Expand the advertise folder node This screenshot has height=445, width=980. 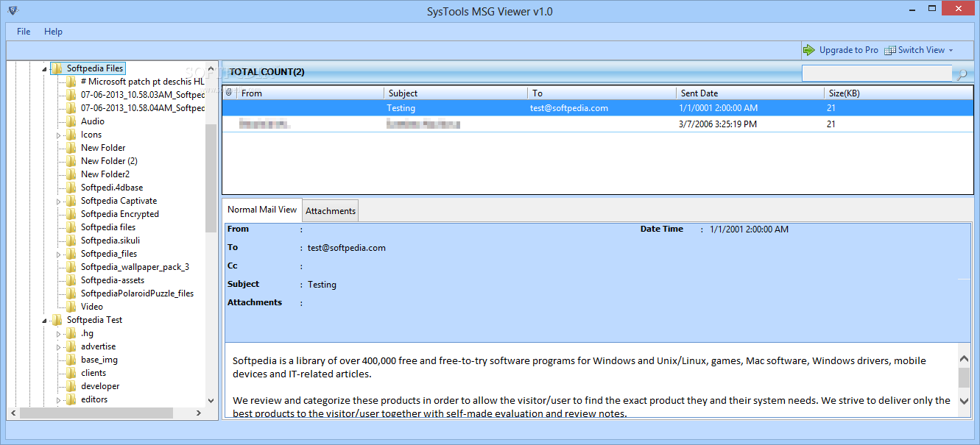pos(59,346)
